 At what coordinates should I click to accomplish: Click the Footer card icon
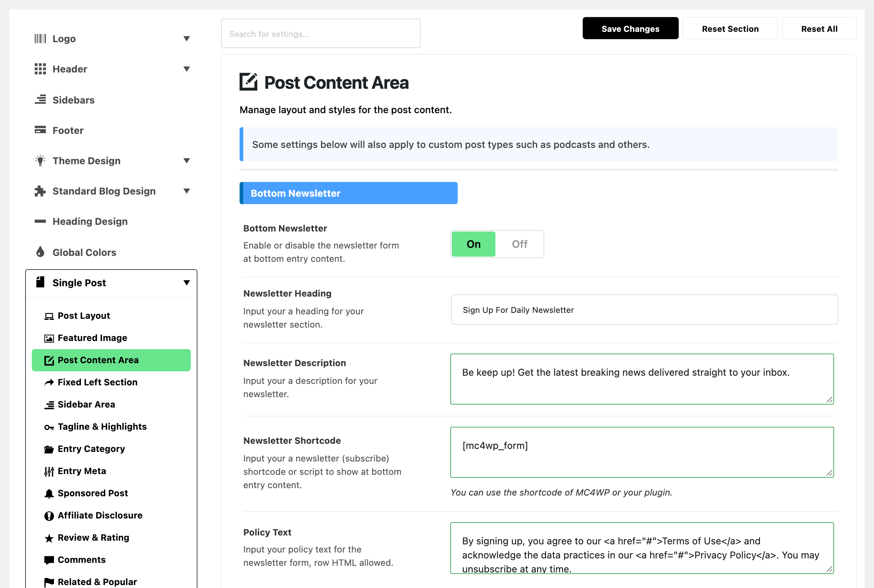click(x=40, y=130)
